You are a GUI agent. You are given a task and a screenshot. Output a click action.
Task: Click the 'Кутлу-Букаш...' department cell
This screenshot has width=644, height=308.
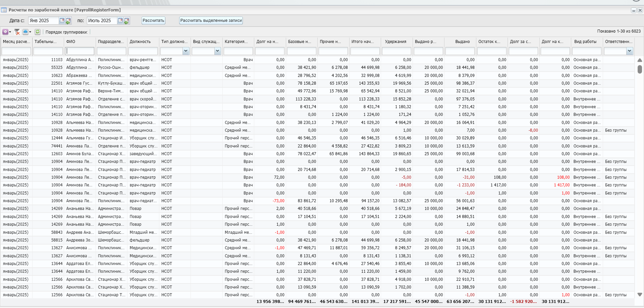click(111, 83)
